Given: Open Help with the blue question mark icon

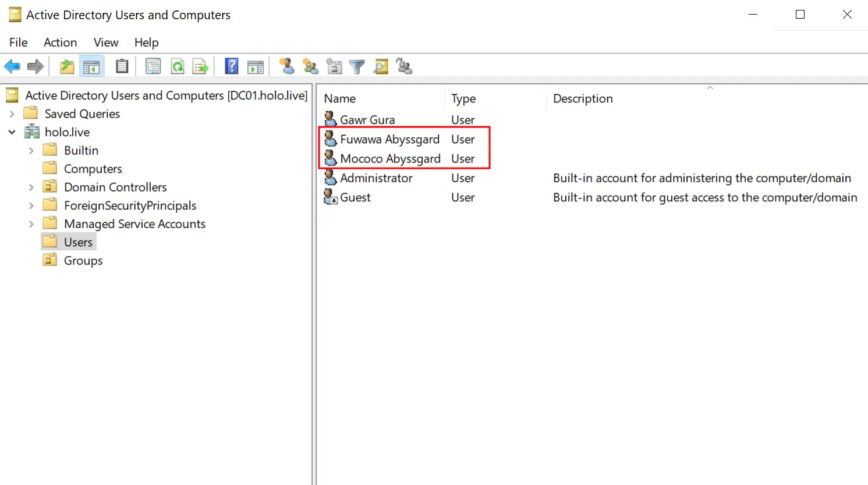Looking at the screenshot, I should tap(232, 66).
